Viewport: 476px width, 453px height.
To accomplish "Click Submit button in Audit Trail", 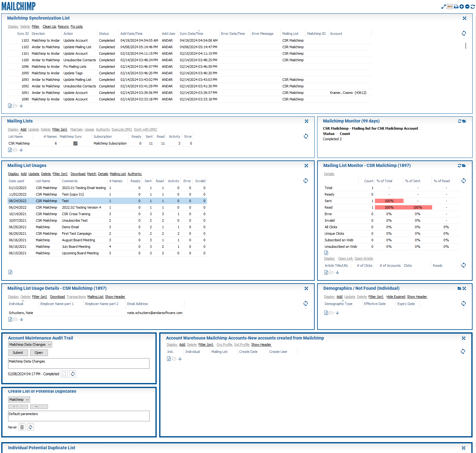I will [18, 353].
